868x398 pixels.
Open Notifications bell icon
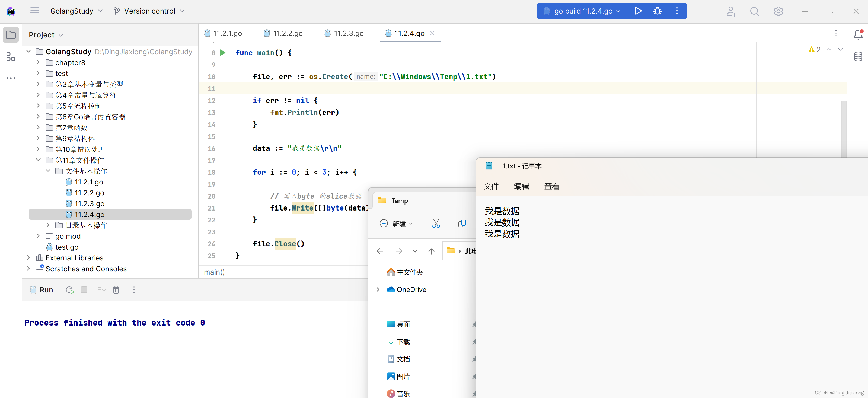click(858, 34)
